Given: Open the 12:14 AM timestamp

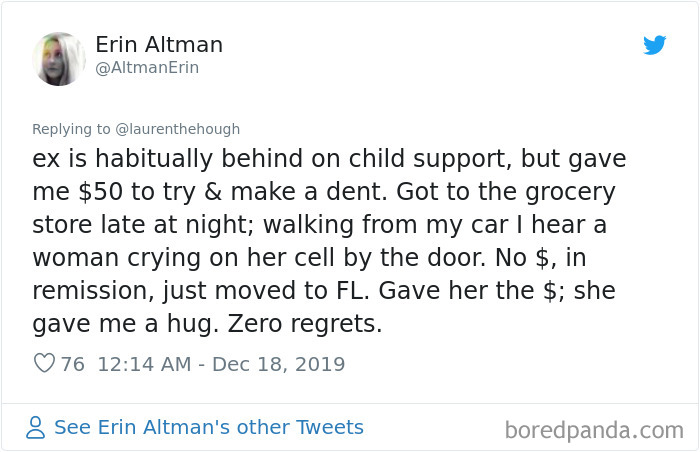Looking at the screenshot, I should pos(144,364).
